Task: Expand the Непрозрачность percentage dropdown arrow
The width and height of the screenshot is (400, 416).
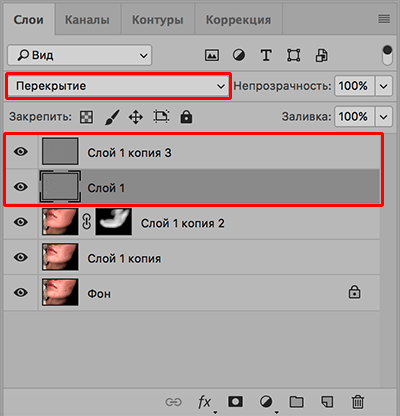Action: [384, 86]
